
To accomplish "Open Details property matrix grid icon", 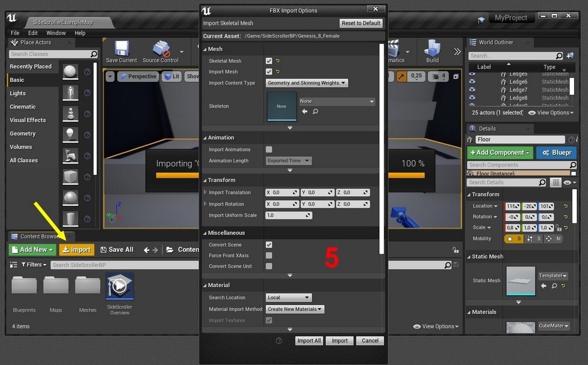I will click(x=555, y=183).
